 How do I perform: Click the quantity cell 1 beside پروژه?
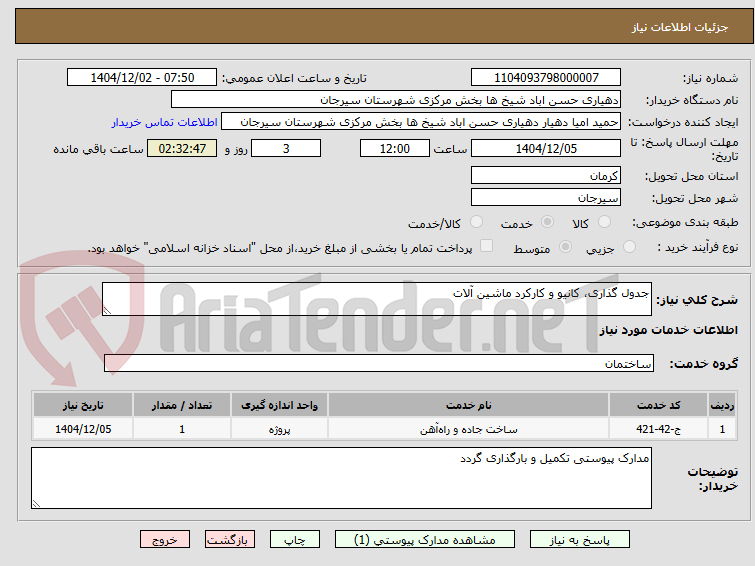point(182,429)
